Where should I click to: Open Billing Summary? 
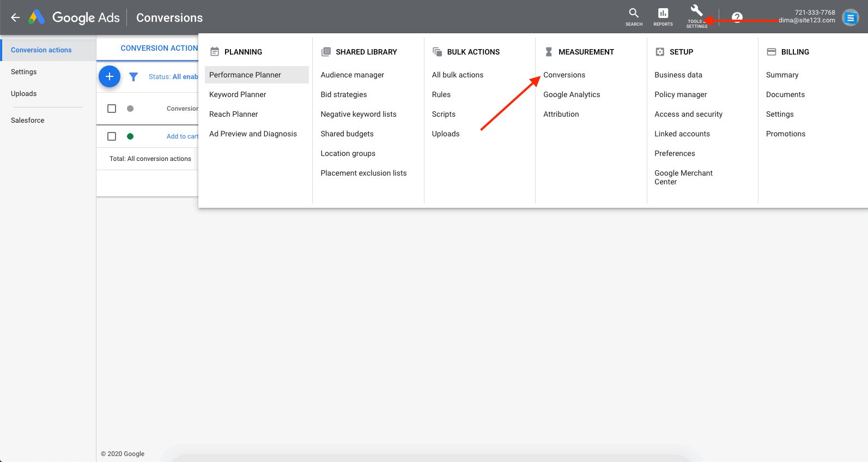pos(782,75)
